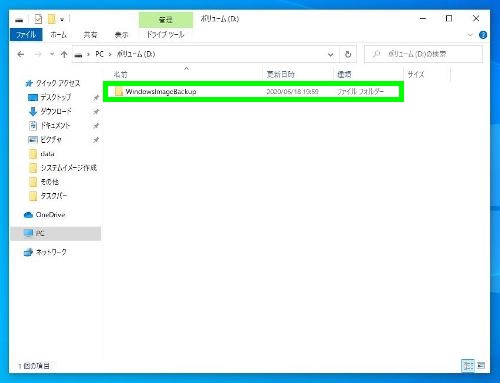This screenshot has height=383, width=500.
Task: Click the title bar drive icon
Action: click(x=19, y=20)
